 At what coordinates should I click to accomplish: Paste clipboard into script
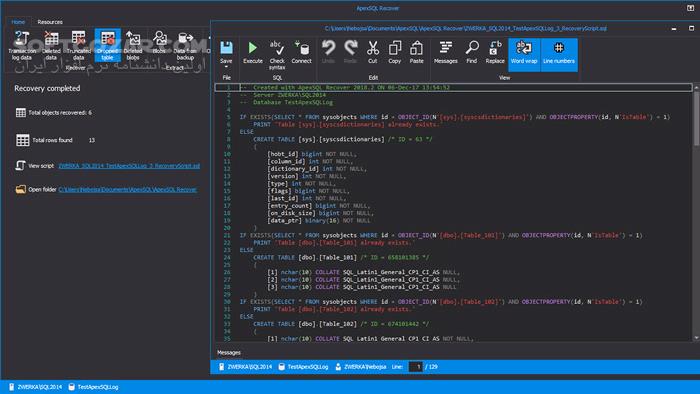[x=417, y=52]
